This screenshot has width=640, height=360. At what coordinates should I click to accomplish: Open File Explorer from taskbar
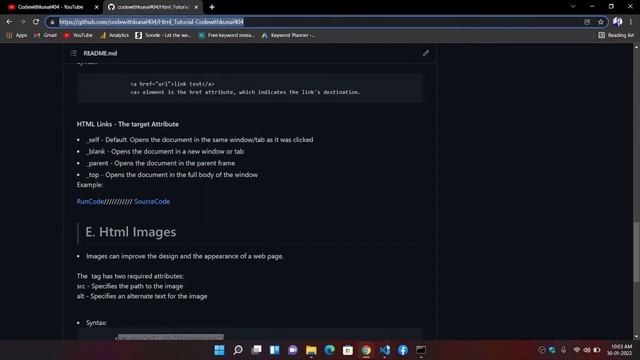(311, 350)
